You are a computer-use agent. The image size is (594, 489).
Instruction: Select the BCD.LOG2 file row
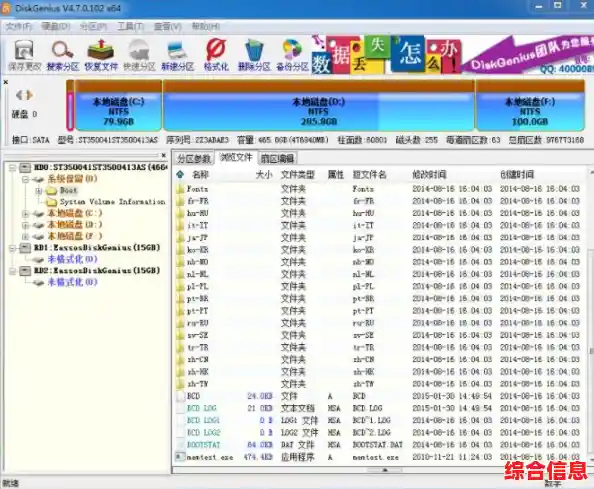tap(378, 433)
